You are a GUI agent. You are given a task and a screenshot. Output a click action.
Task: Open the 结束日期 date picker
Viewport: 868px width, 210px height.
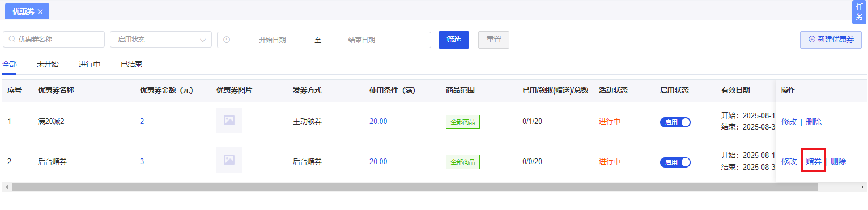point(361,40)
